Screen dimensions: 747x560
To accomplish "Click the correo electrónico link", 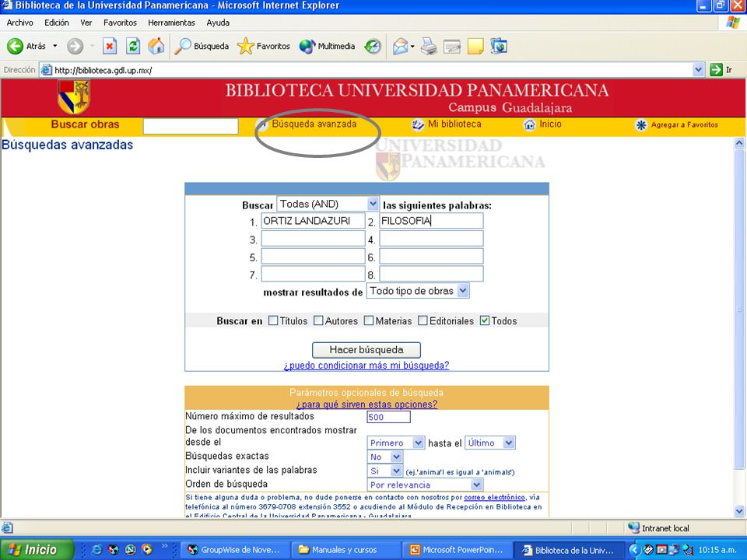I will pos(495,497).
